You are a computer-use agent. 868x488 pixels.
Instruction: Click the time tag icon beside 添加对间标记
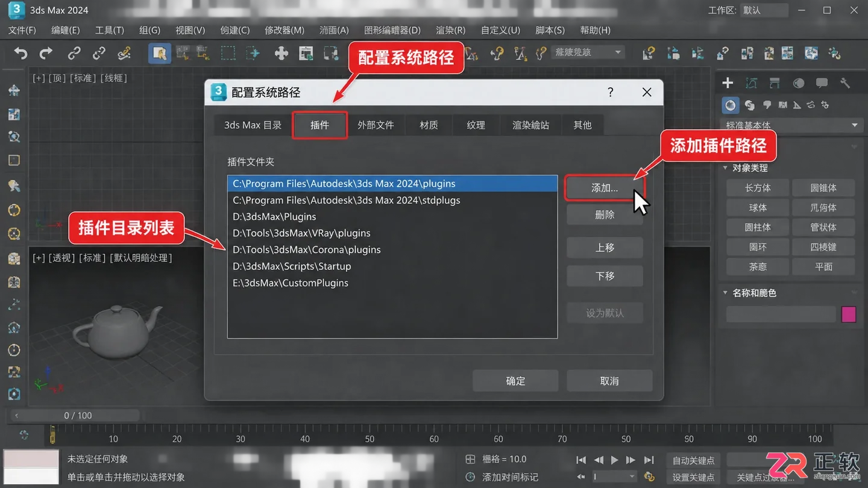[471, 477]
